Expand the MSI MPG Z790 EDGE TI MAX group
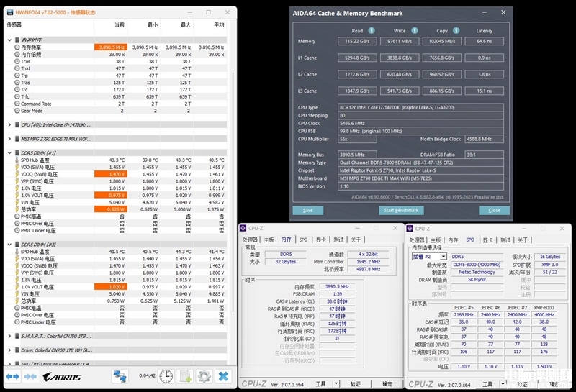Screen dimensions: 576x392 click(9, 139)
